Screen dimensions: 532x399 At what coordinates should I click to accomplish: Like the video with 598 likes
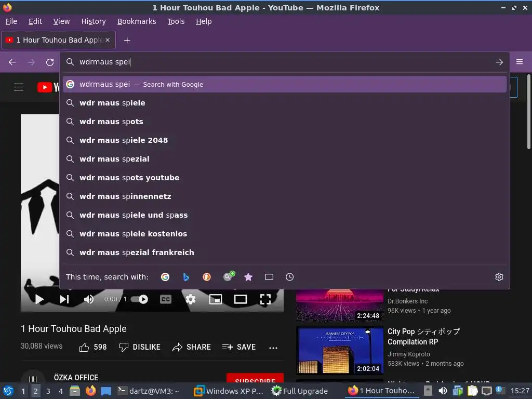point(92,347)
